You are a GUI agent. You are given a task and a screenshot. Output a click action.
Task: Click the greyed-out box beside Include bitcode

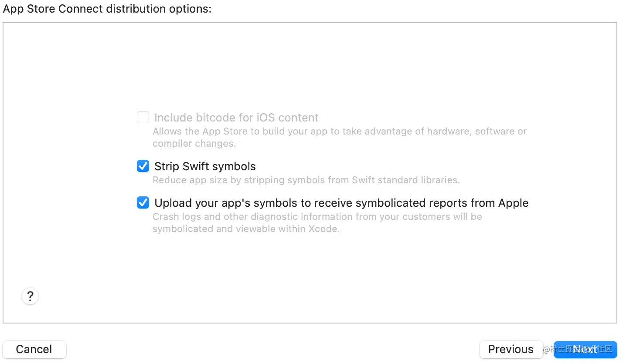point(143,117)
